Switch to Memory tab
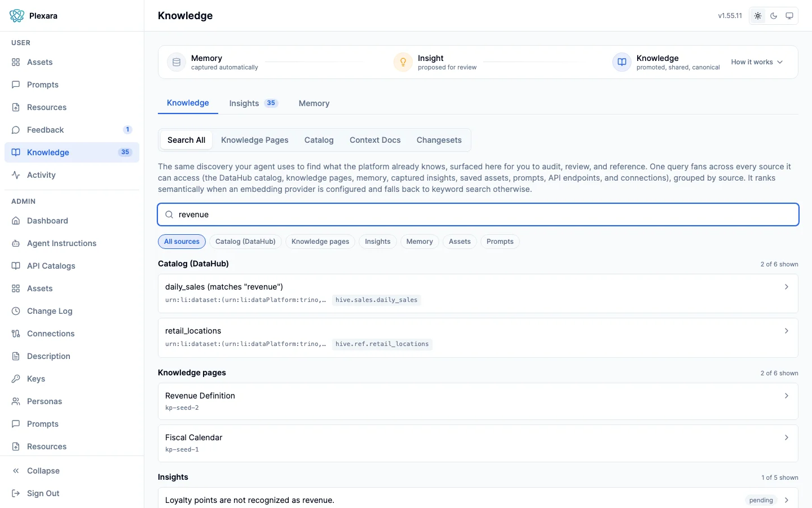This screenshot has width=812, height=508. coord(314,103)
